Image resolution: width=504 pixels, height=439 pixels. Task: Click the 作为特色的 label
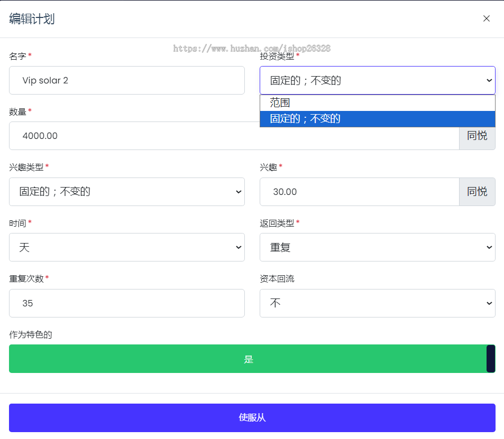(x=31, y=334)
